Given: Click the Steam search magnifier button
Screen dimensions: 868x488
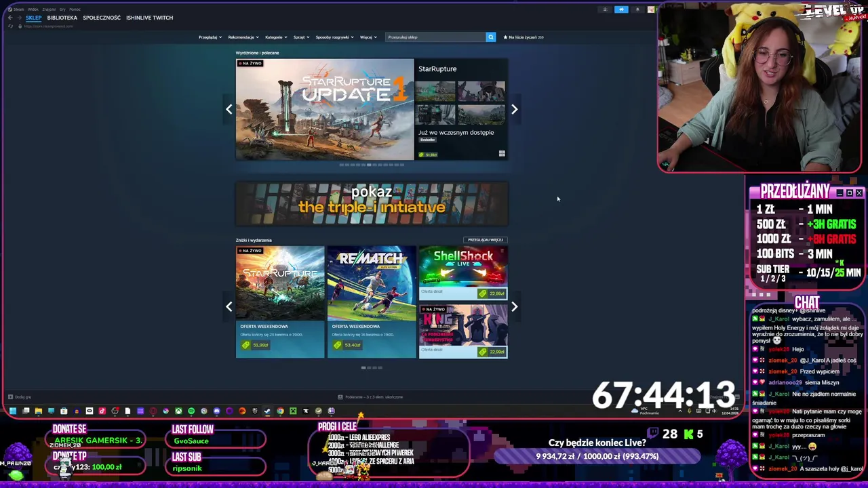Looking at the screenshot, I should tap(491, 37).
